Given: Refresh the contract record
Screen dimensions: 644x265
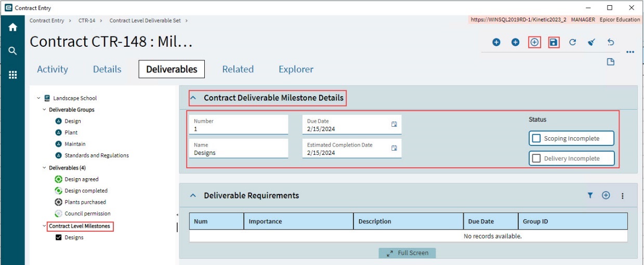Looking at the screenshot, I should tap(572, 43).
